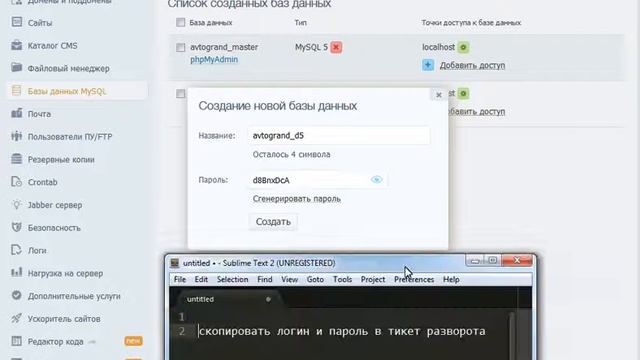
Task: Open Безопасность shield icon
Action: [x=17, y=227]
